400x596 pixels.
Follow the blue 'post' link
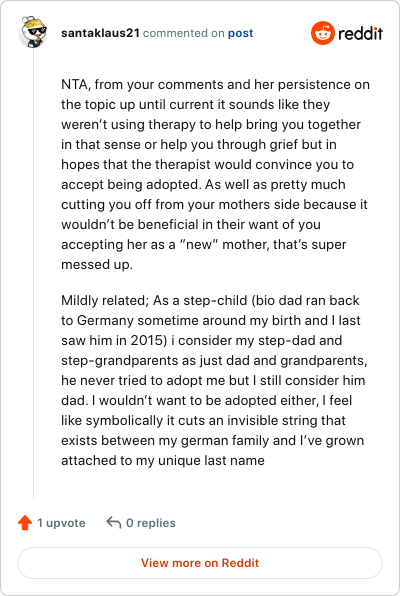click(240, 33)
